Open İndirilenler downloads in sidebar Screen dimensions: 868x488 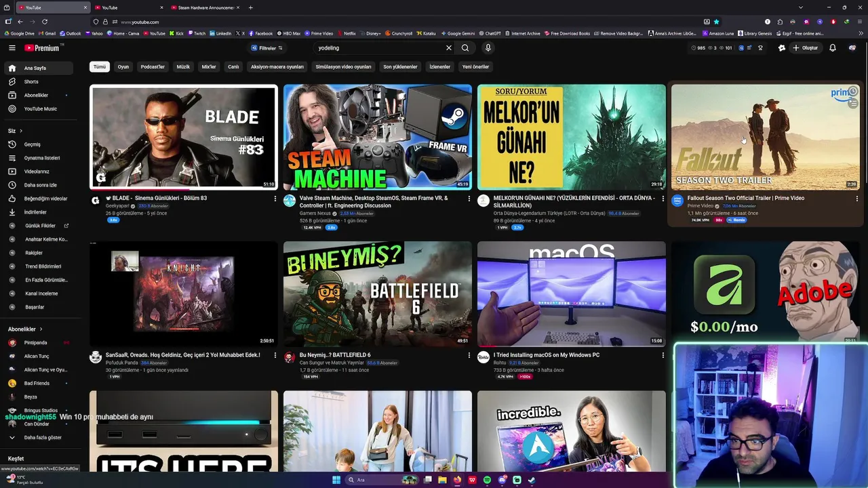point(37,212)
